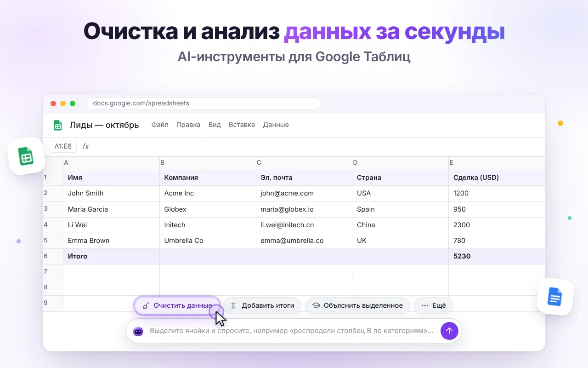Click the Umbrella Co cell
Screen dimensions: 588x368
point(208,241)
